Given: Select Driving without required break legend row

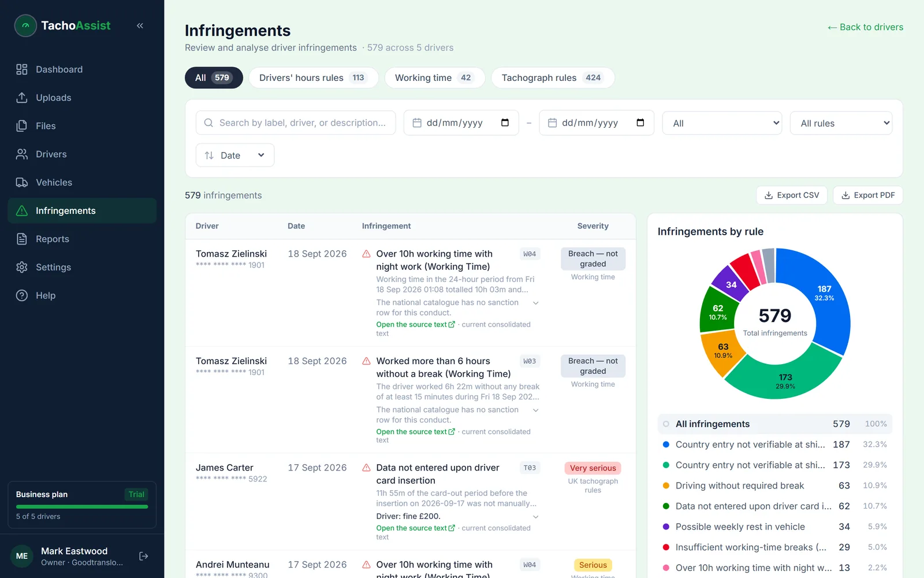Looking at the screenshot, I should 775,486.
